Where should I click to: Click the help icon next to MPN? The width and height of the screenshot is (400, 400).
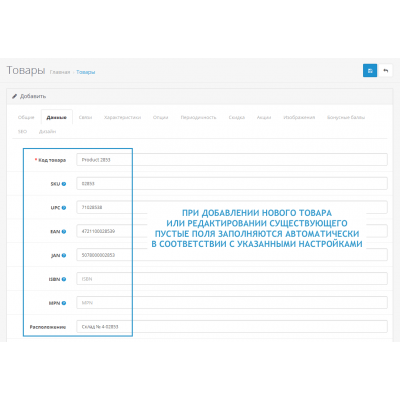[x=64, y=303]
